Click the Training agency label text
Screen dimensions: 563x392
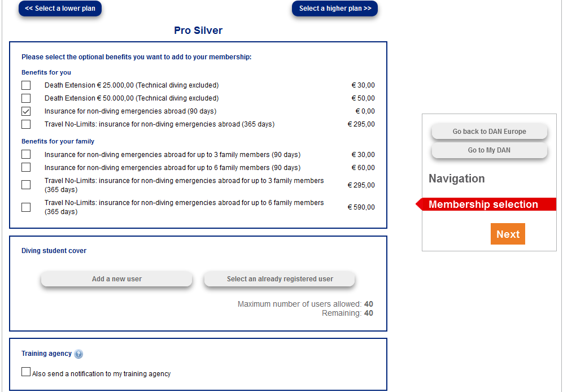(x=46, y=354)
